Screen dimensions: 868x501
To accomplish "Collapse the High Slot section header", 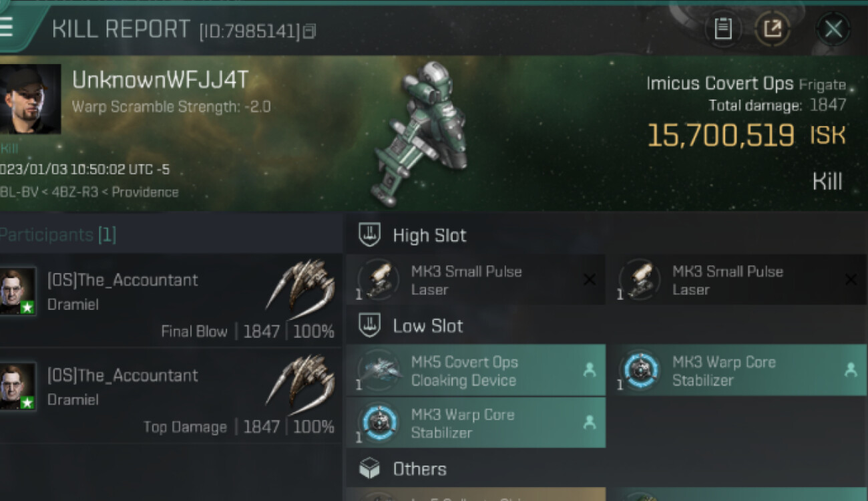I will click(x=429, y=235).
